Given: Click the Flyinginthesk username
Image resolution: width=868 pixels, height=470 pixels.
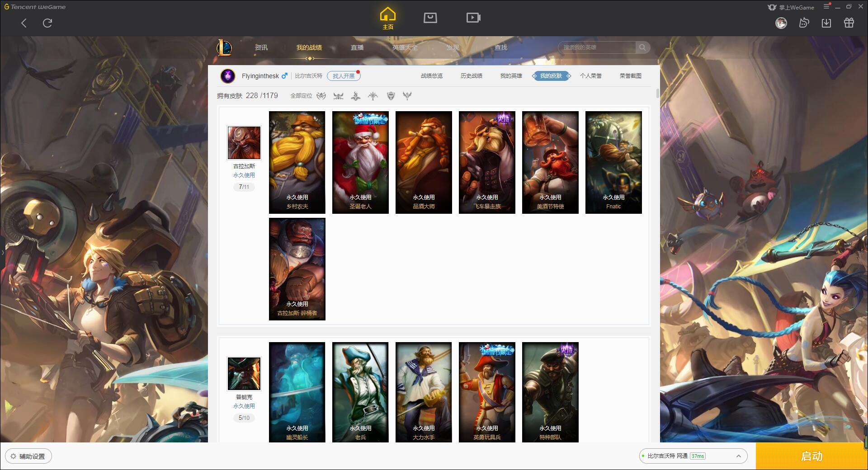Looking at the screenshot, I should pyautogui.click(x=260, y=76).
